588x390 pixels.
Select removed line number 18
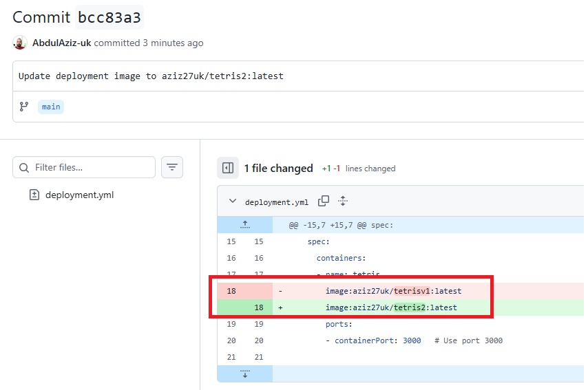coord(231,291)
